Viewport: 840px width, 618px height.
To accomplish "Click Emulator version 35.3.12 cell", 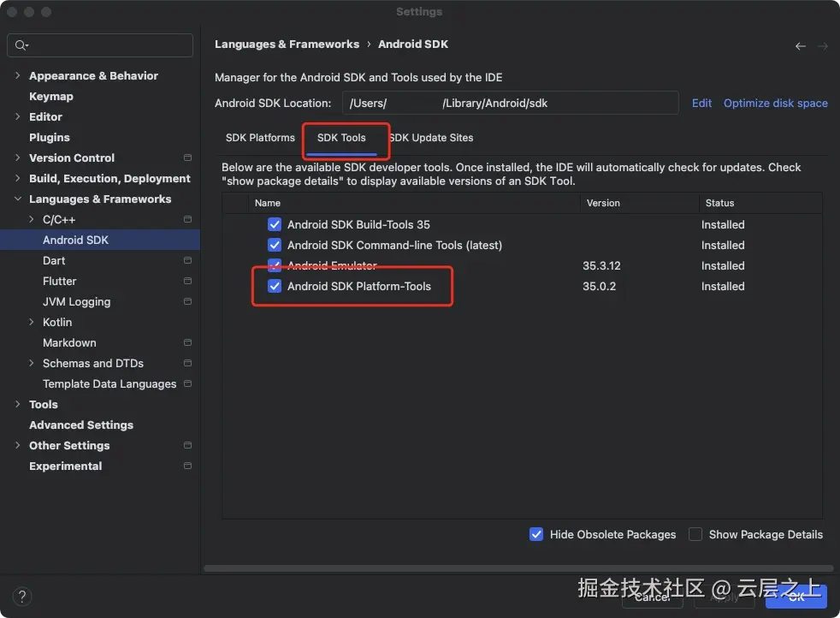I will coord(601,266).
